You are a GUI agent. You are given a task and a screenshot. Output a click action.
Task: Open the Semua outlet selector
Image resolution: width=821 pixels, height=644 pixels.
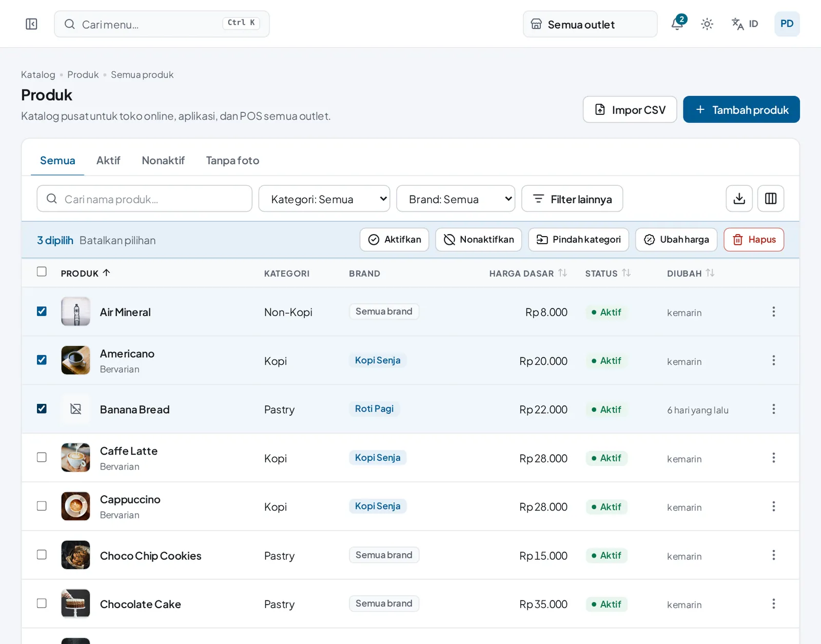[x=590, y=24]
